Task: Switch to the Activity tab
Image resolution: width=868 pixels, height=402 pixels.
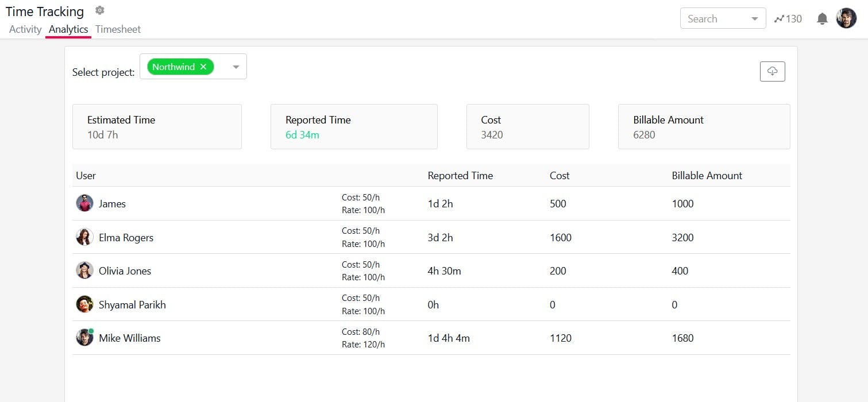Action: click(x=25, y=29)
